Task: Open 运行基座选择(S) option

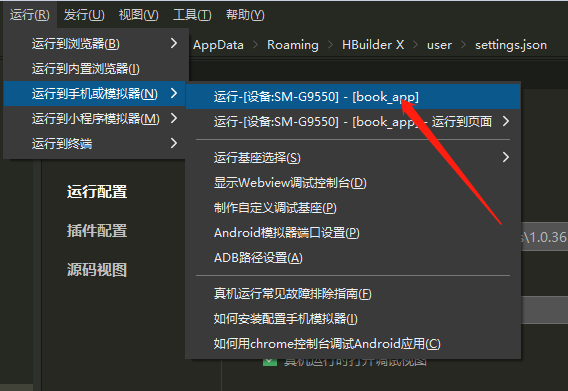Action: point(353,158)
